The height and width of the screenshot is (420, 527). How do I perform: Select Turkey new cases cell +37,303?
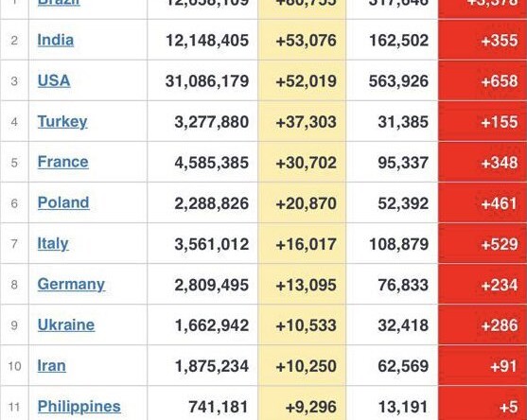click(x=302, y=121)
